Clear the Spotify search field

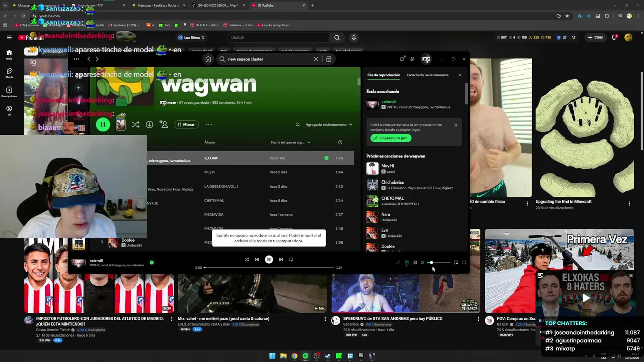tap(316, 59)
